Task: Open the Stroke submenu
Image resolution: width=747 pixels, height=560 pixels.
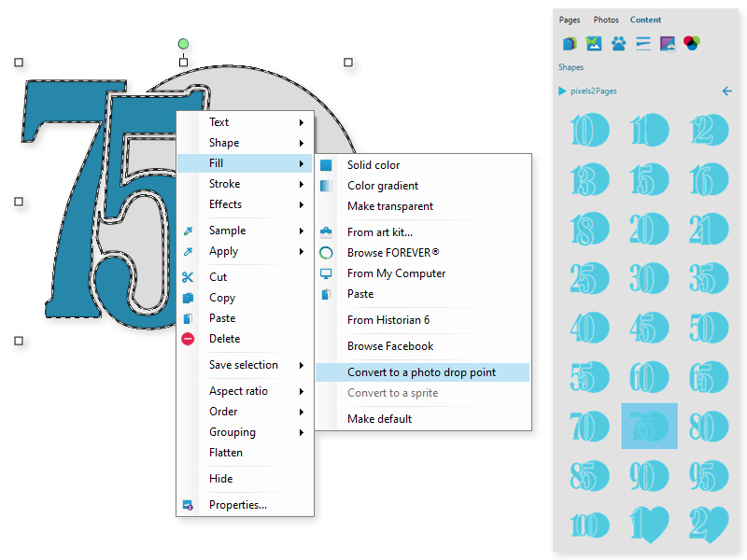Action: point(245,184)
